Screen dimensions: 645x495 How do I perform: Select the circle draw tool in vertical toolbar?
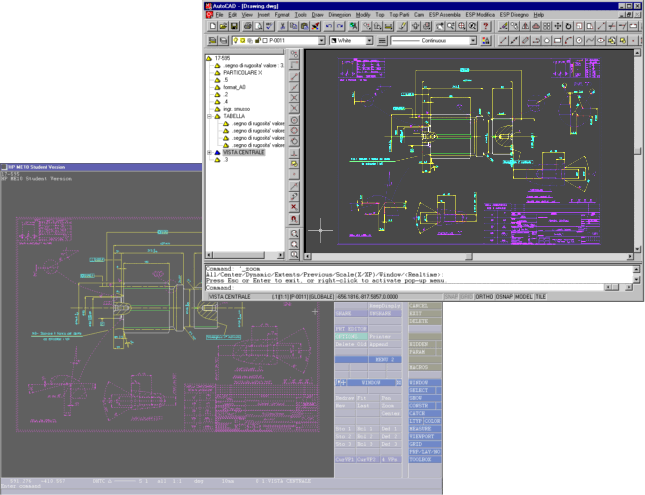click(x=294, y=119)
